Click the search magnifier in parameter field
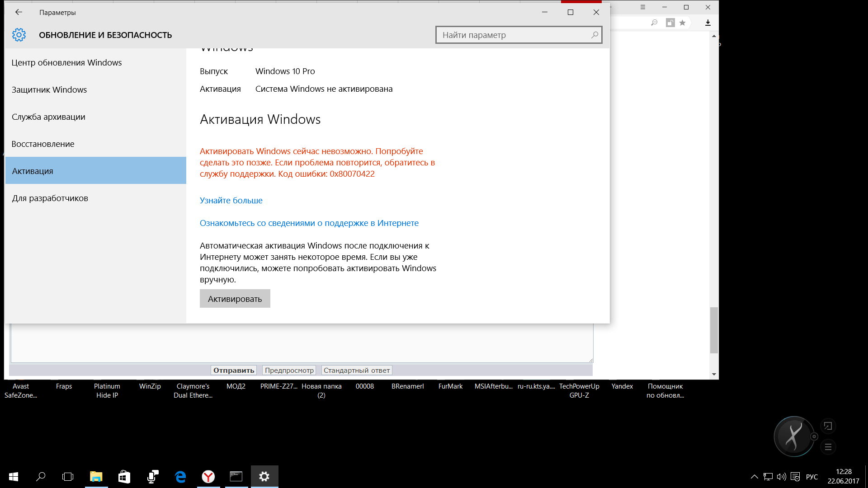The width and height of the screenshot is (868, 488). 594,35
